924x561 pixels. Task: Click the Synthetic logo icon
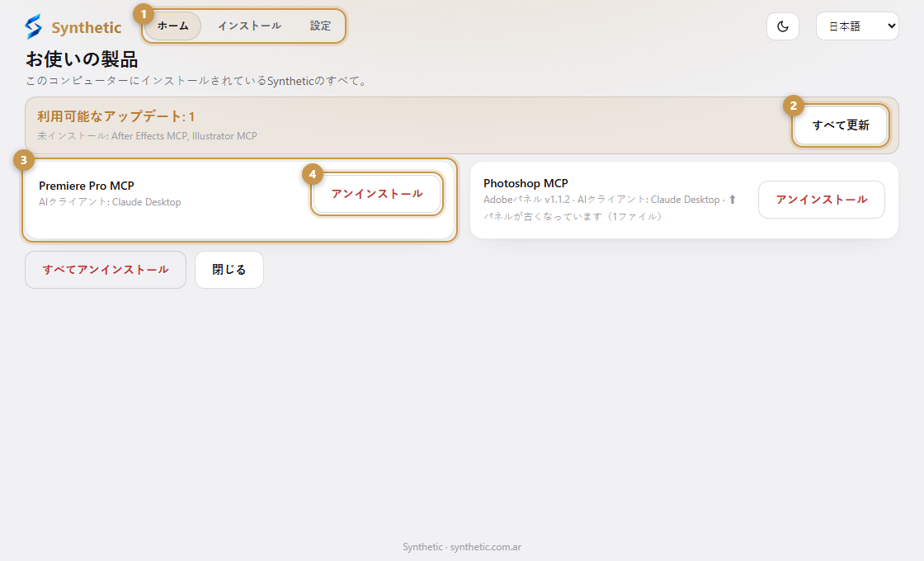click(34, 26)
